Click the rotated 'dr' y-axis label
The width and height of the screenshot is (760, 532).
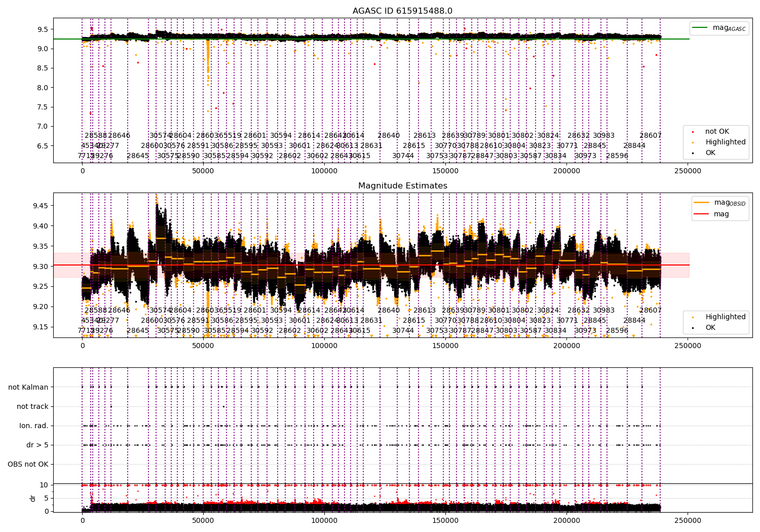33,498
